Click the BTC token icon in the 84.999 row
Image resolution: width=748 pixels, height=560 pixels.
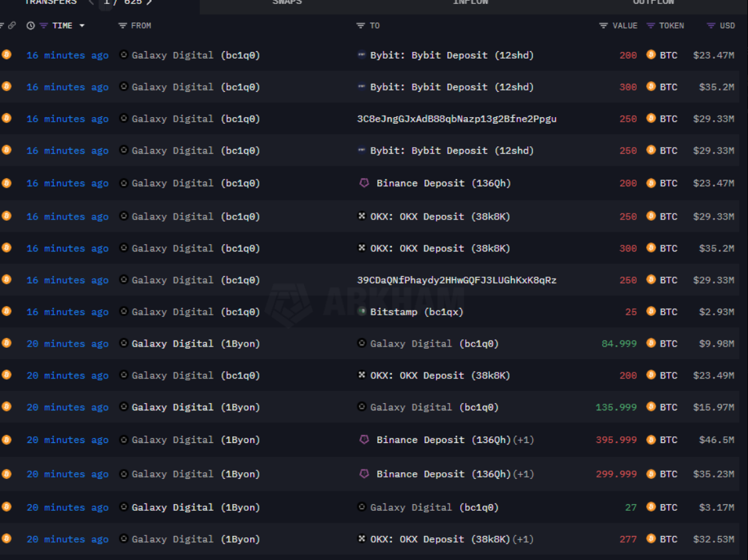point(651,343)
